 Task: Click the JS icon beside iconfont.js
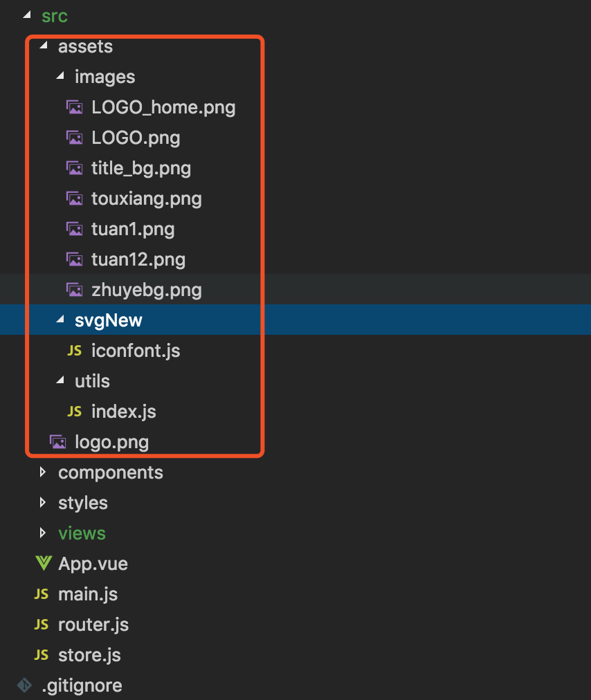[74, 351]
